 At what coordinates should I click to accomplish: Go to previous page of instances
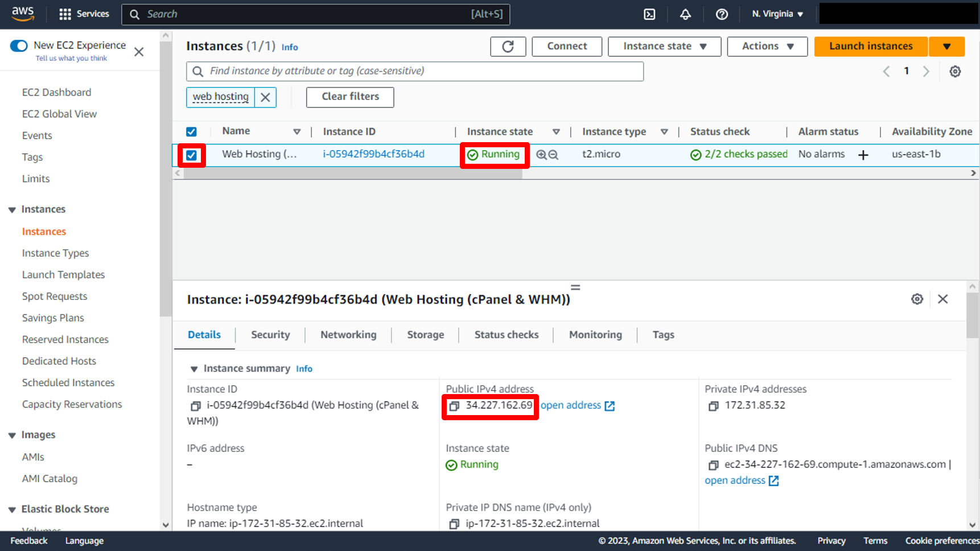886,71
